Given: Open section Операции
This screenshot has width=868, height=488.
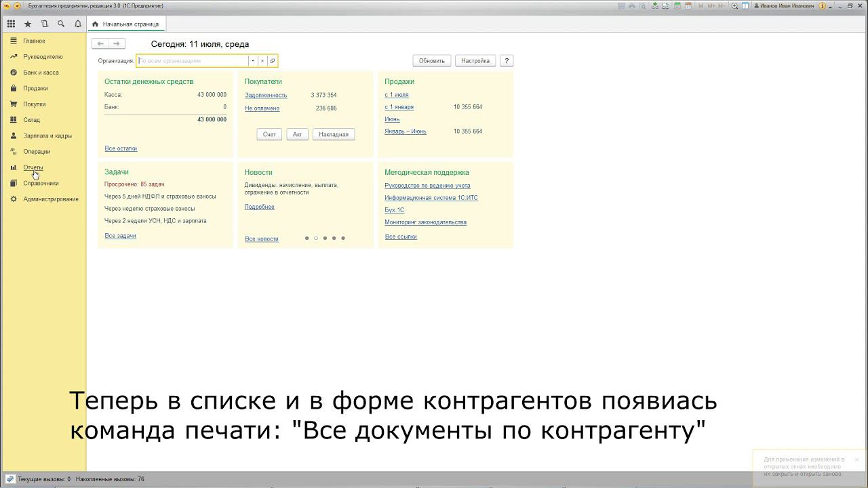Looking at the screenshot, I should (37, 152).
